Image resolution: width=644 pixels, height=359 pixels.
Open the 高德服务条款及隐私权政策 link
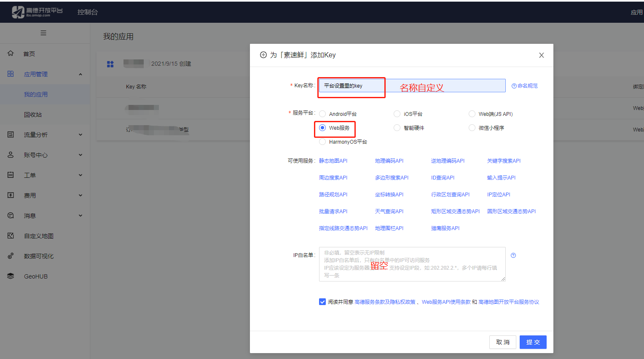pyautogui.click(x=385, y=302)
